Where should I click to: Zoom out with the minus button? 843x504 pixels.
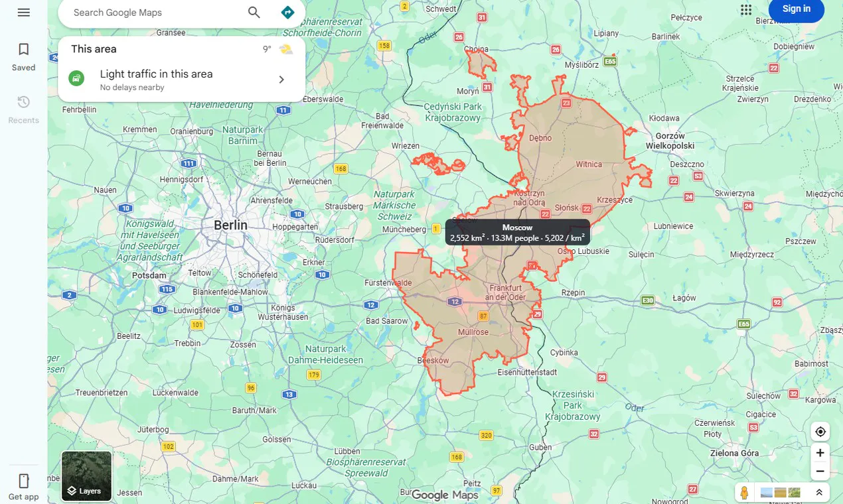tap(820, 472)
